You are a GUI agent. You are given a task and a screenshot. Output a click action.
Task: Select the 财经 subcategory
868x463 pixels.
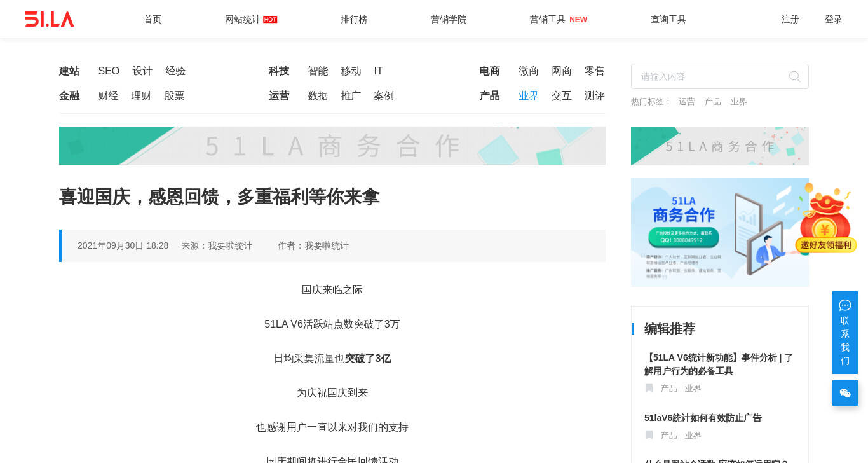[108, 96]
